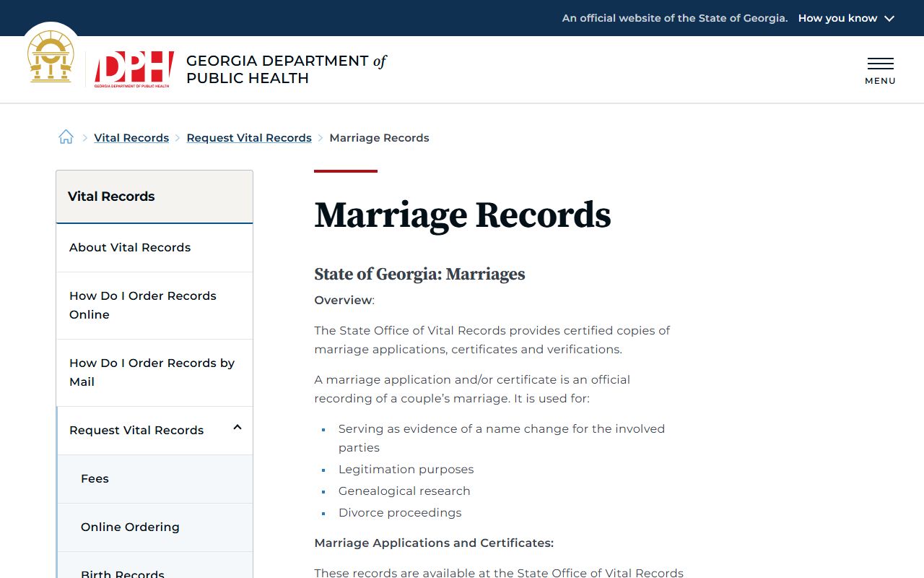Select Vital Records sidebar heading
Screen dimensions: 924x578
pyautogui.click(x=154, y=197)
